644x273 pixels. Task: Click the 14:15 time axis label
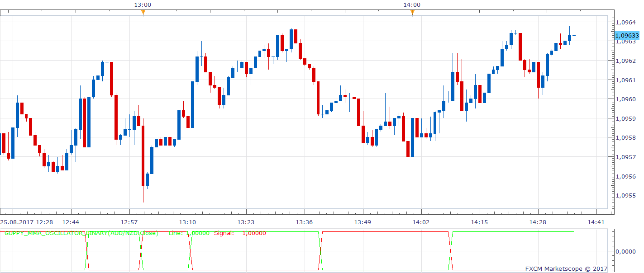479,222
